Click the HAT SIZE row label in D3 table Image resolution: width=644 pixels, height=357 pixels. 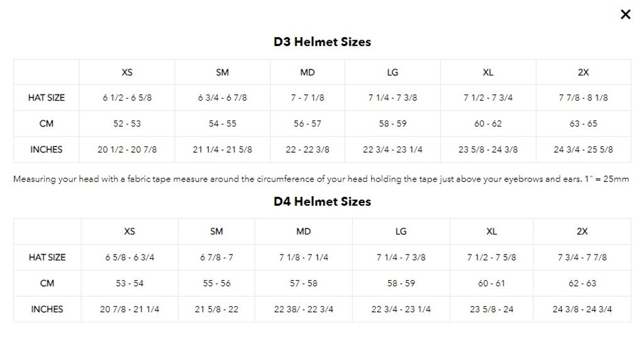click(47, 98)
